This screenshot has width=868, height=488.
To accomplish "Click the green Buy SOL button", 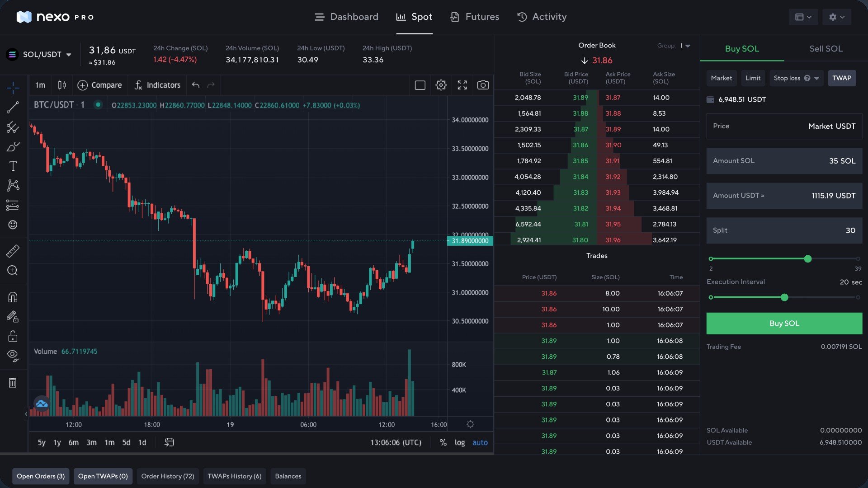I will point(784,324).
